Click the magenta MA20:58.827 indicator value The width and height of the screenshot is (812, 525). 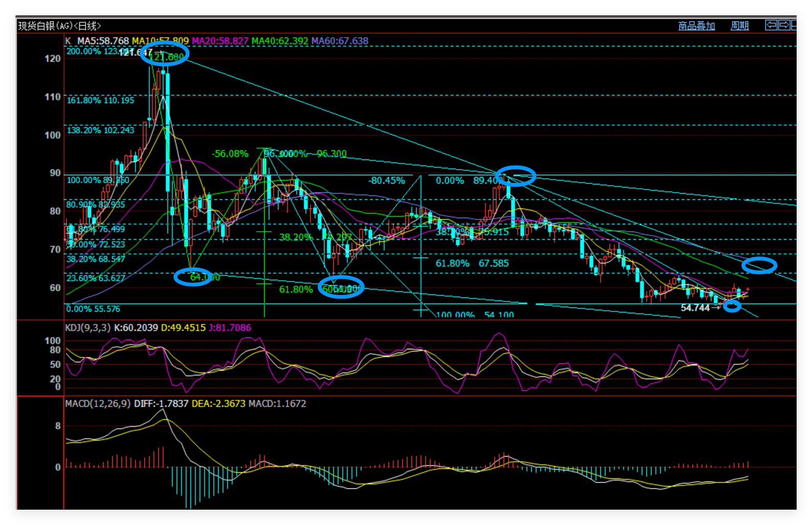pyautogui.click(x=220, y=41)
